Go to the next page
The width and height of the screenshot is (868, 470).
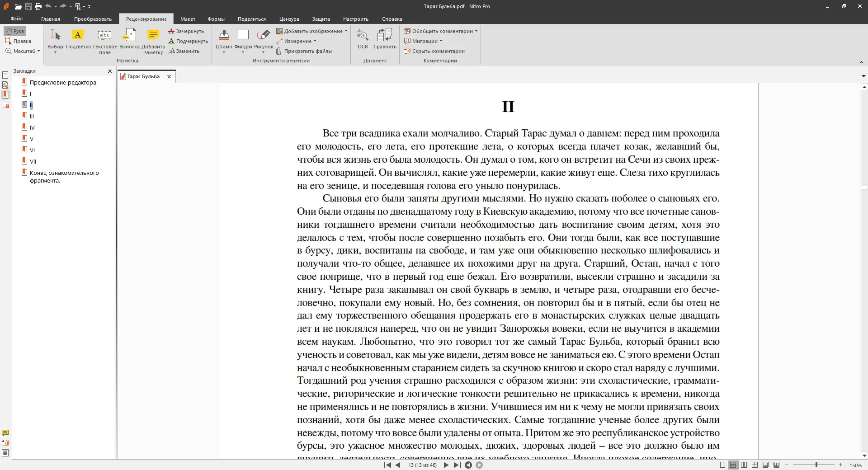(x=446, y=465)
